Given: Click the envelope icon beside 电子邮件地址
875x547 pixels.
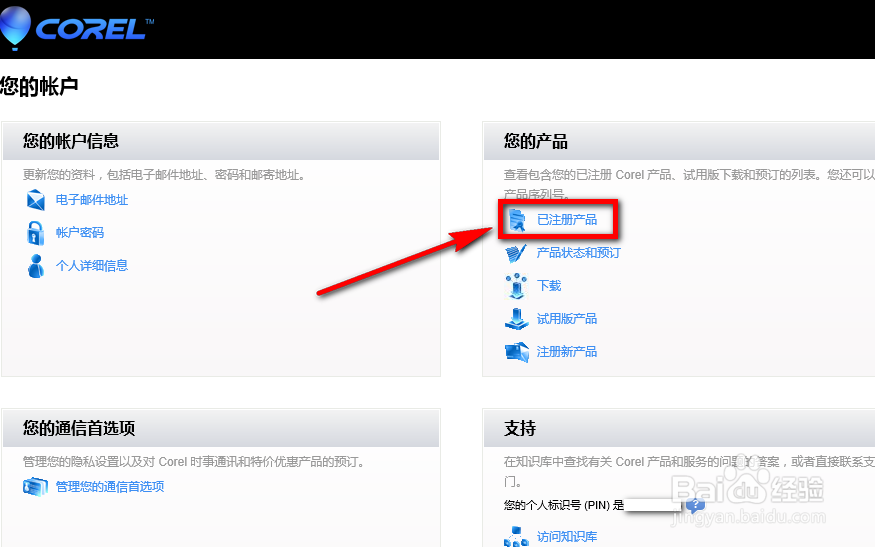Looking at the screenshot, I should click(x=36, y=200).
